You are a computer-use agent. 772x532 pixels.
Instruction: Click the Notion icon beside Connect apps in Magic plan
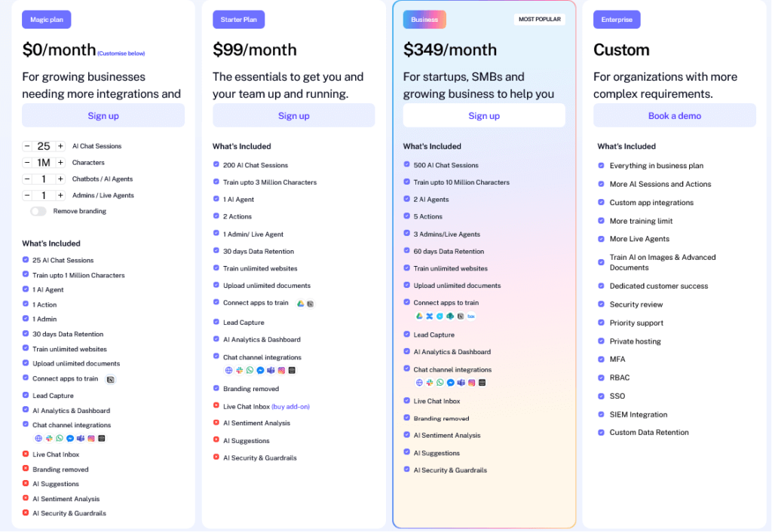110,381
